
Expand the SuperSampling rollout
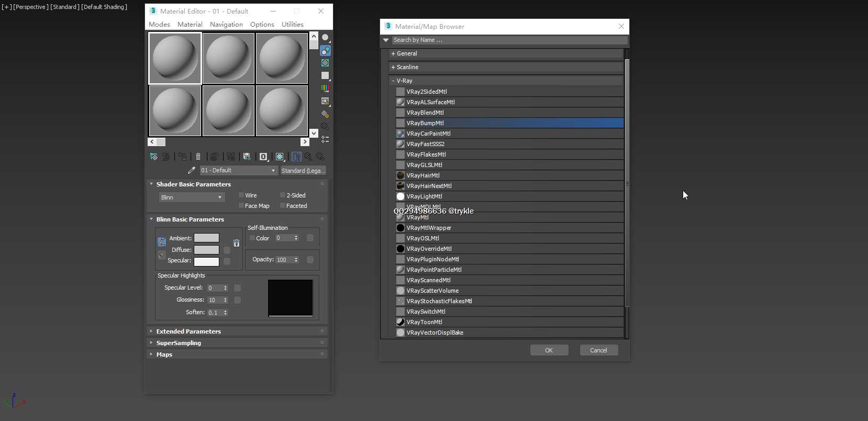click(x=179, y=343)
